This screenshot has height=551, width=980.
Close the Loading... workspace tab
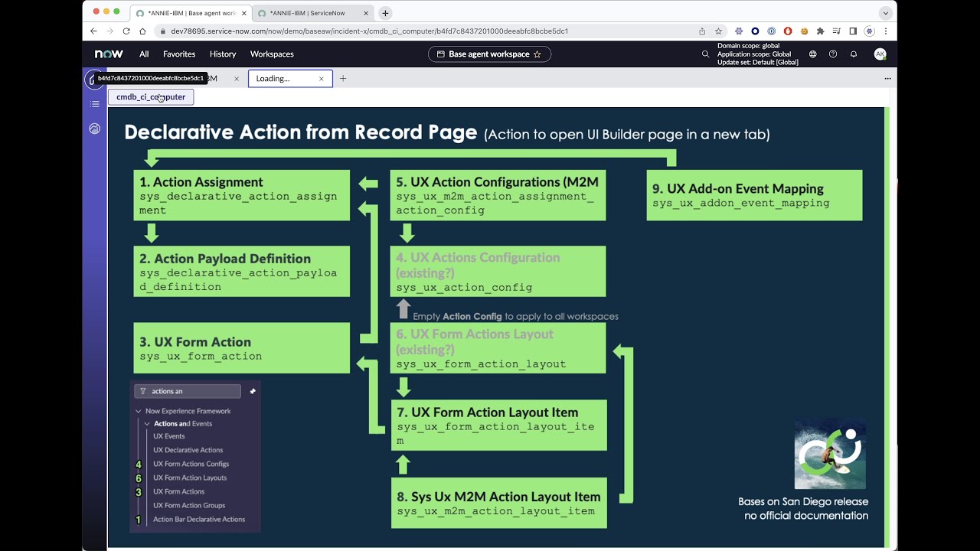coord(322,78)
